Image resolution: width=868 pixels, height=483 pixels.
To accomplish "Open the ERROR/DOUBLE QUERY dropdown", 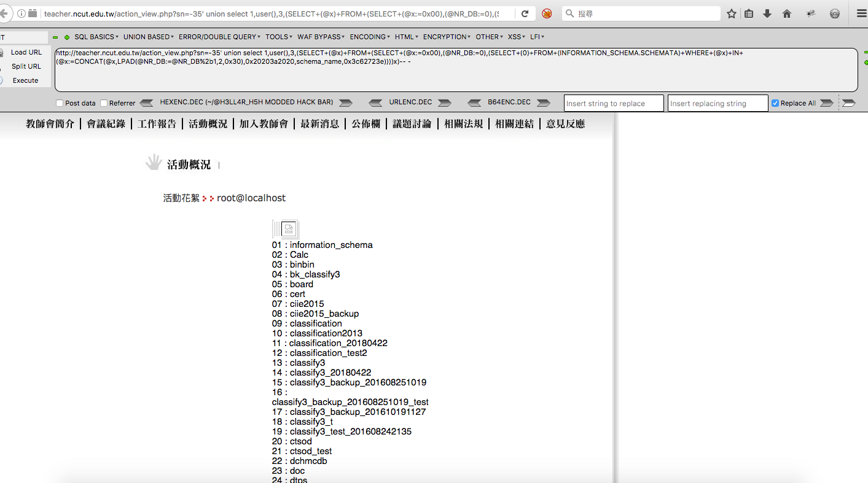I will pyautogui.click(x=219, y=37).
